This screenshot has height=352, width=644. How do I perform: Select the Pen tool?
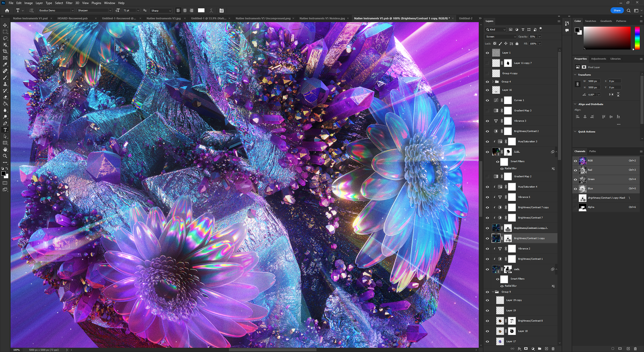point(5,123)
